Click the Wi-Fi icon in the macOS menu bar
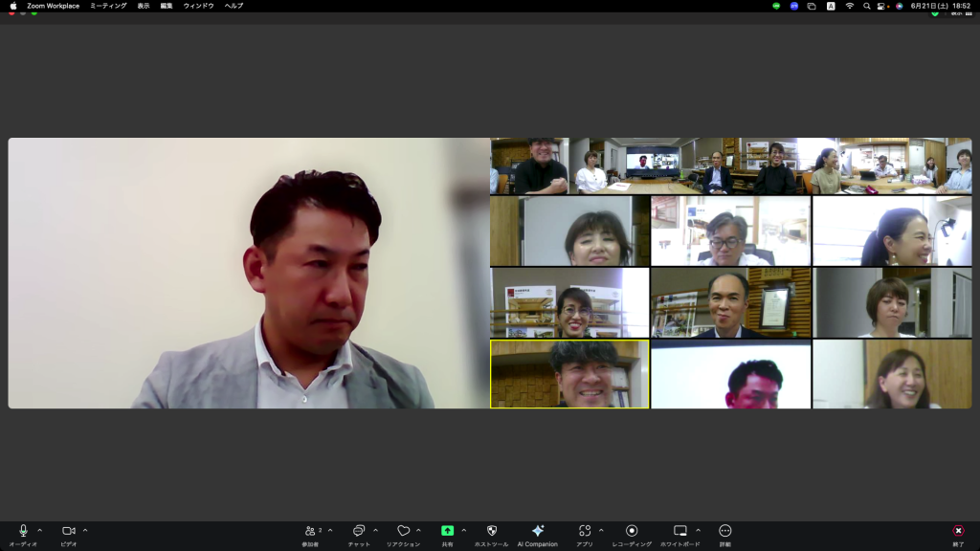The image size is (980, 551). (x=849, y=6)
